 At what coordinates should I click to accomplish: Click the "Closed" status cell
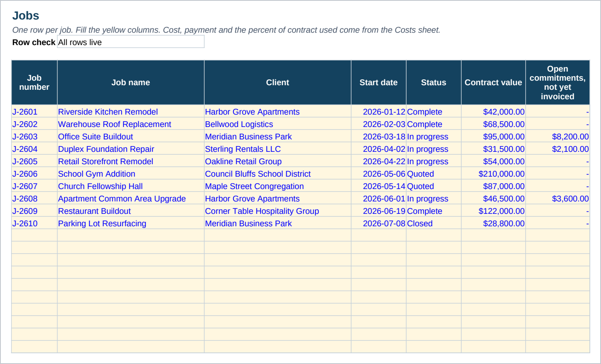433,223
